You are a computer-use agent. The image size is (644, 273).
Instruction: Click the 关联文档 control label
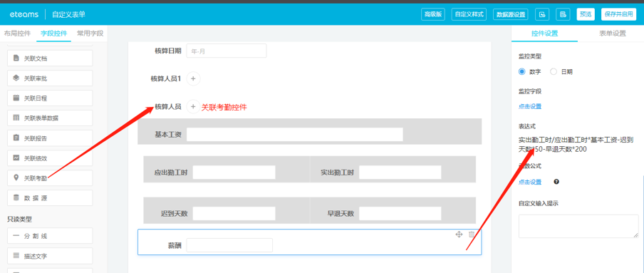point(36,58)
